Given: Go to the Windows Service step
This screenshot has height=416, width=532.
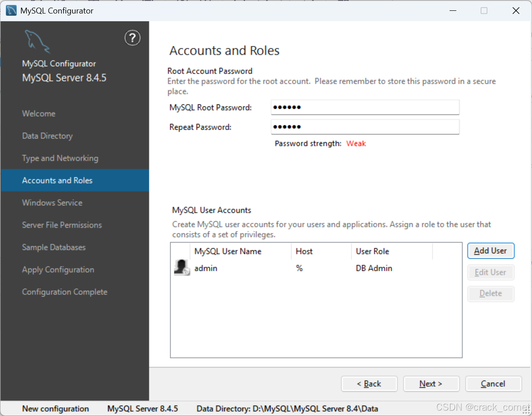Looking at the screenshot, I should [x=52, y=203].
